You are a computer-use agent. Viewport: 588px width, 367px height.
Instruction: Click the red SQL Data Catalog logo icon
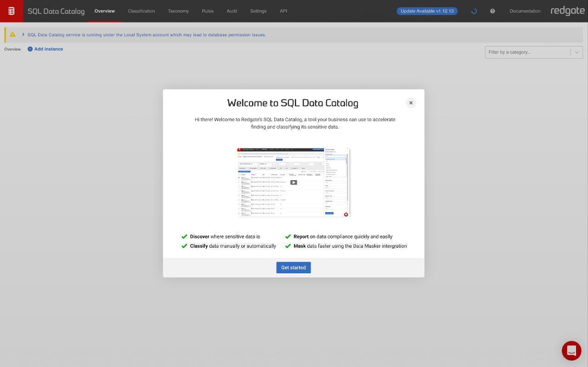(11, 11)
